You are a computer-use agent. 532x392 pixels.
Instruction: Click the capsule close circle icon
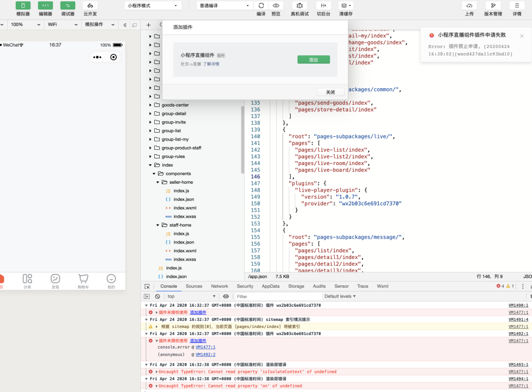(113, 57)
